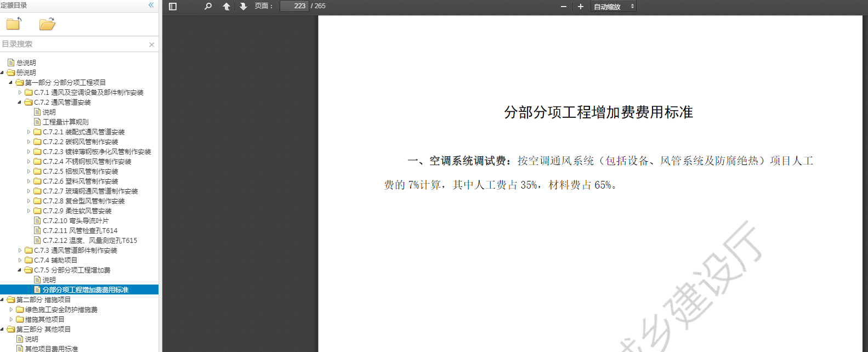This screenshot has height=352, width=868.
Task: Expand C.7.2.1 装配式通风管道安装
Action: tap(29, 132)
